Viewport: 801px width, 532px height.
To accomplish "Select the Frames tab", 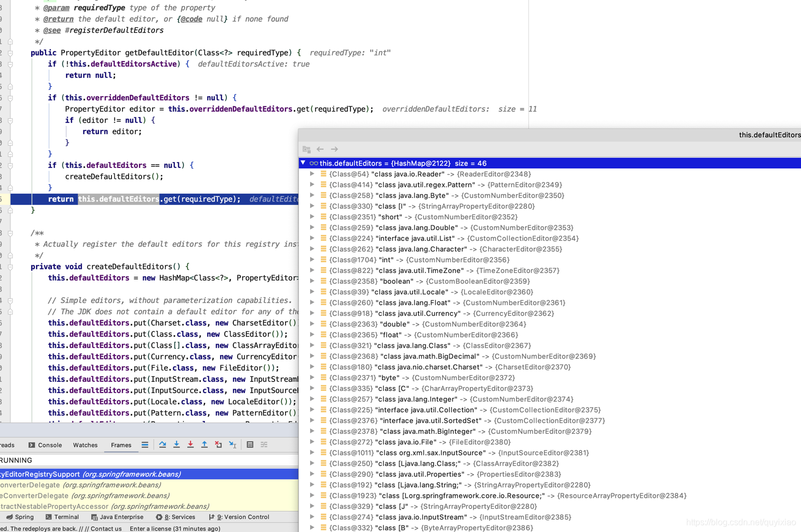I will (x=121, y=445).
